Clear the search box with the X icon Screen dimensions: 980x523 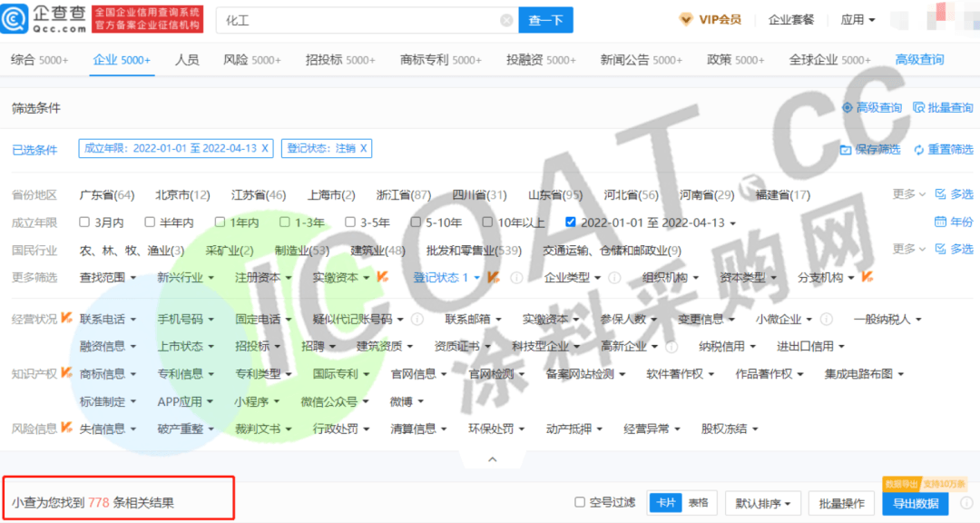[x=506, y=20]
